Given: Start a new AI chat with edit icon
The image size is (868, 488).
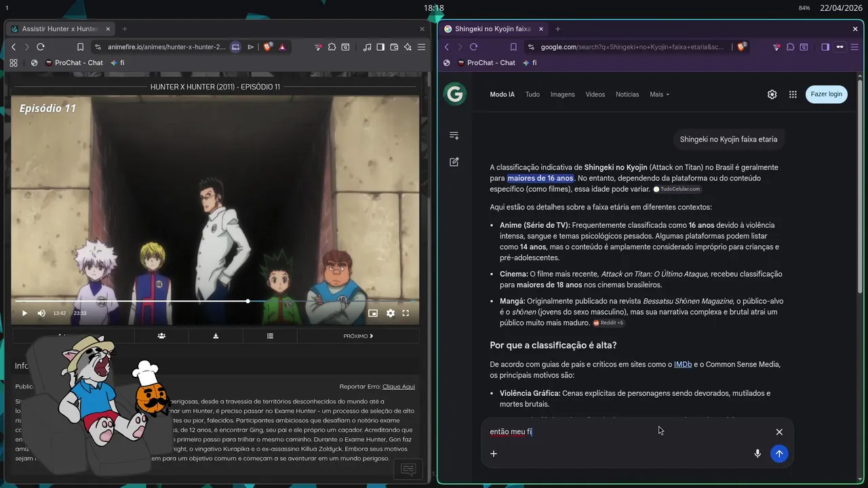Looking at the screenshot, I should coord(454,162).
